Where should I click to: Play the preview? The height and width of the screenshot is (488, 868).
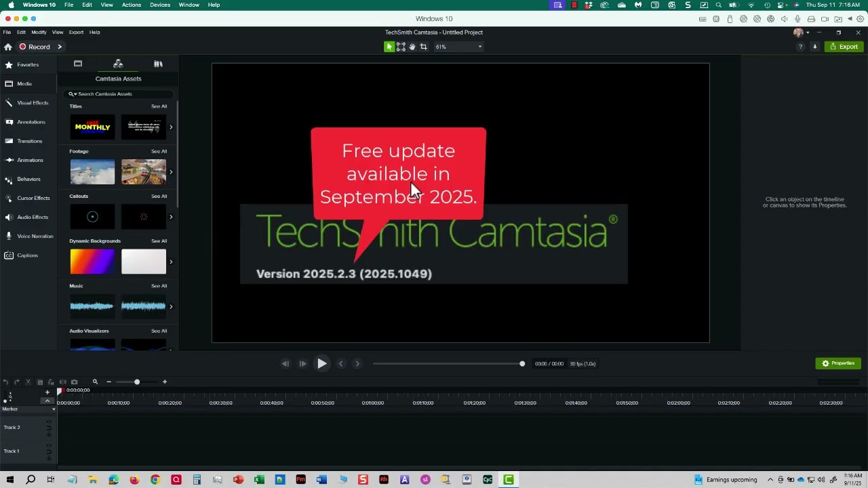pyautogui.click(x=322, y=364)
